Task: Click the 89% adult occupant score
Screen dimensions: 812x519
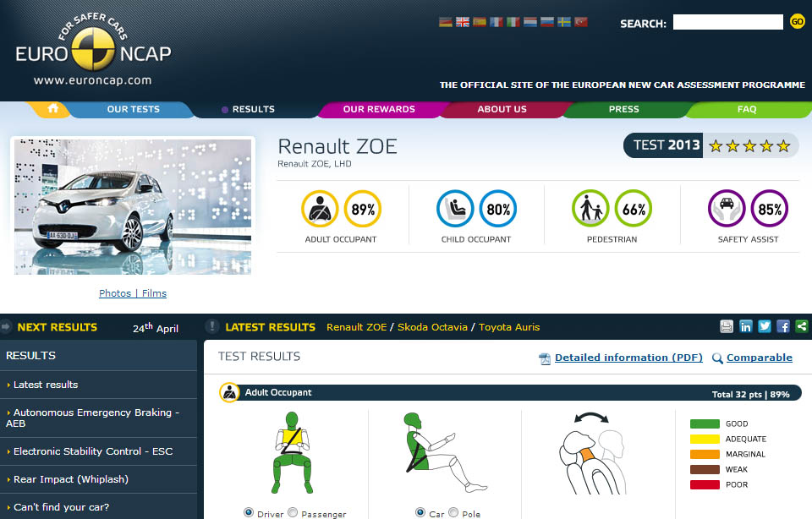Action: pyautogui.click(x=363, y=209)
